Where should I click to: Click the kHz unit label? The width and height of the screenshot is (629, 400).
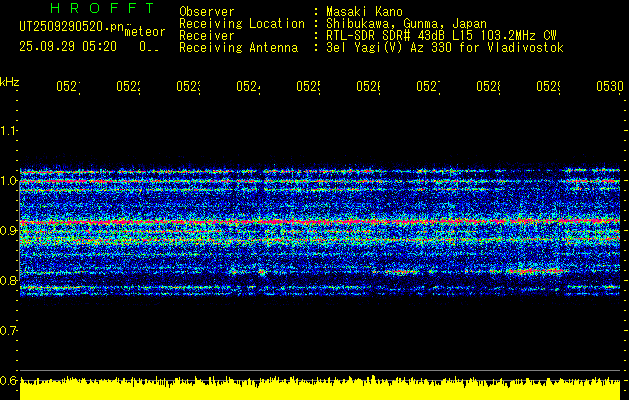(9, 82)
